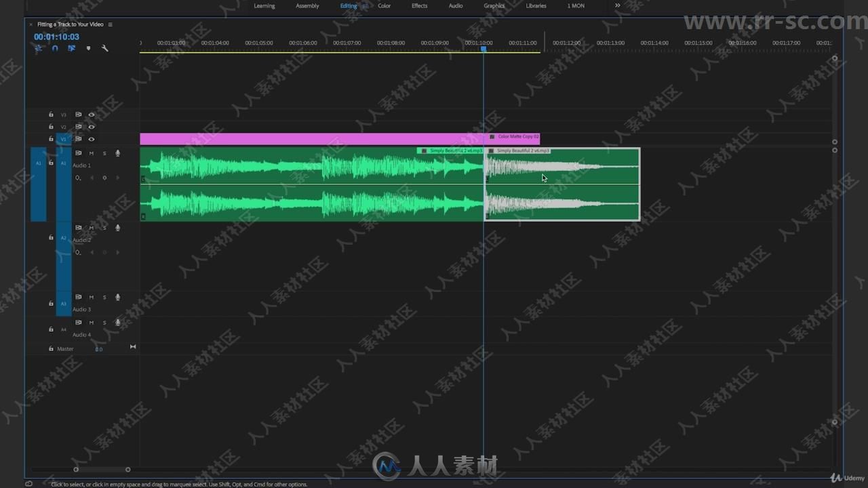Image resolution: width=868 pixels, height=488 pixels.
Task: Mute the Audio 3 track
Action: [x=92, y=297]
